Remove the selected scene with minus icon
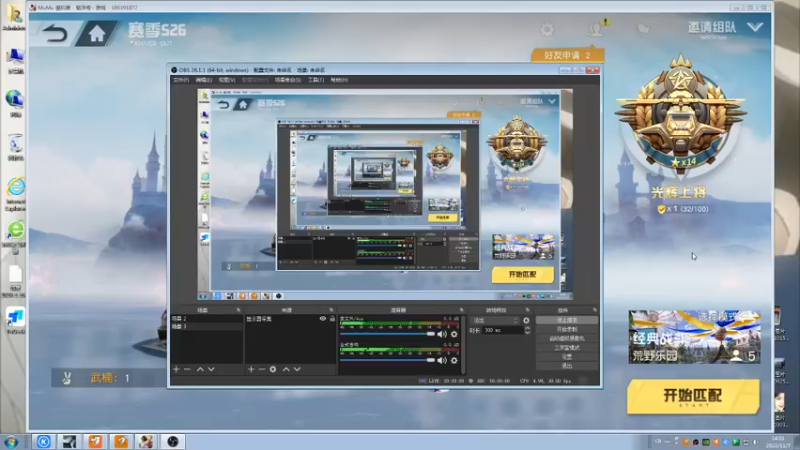This screenshot has height=450, width=800. 187,369
